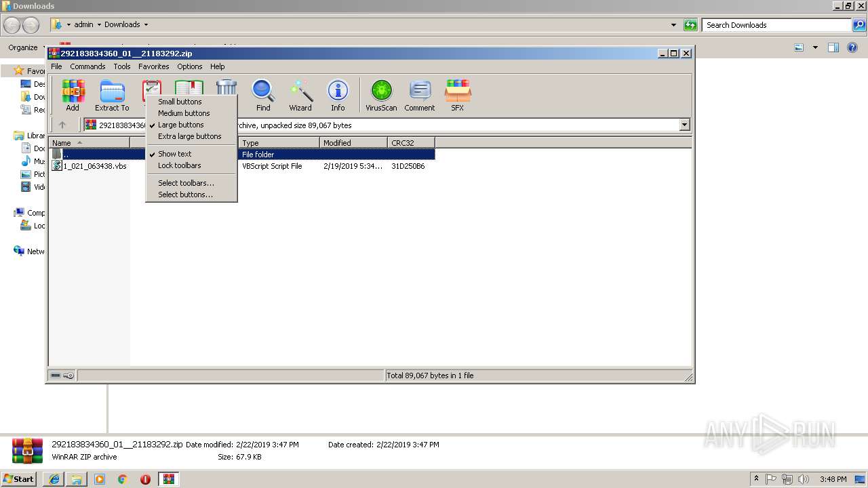Expand Explorer address bar history dropdown
Image resolution: width=868 pixels, height=488 pixels.
[673, 25]
